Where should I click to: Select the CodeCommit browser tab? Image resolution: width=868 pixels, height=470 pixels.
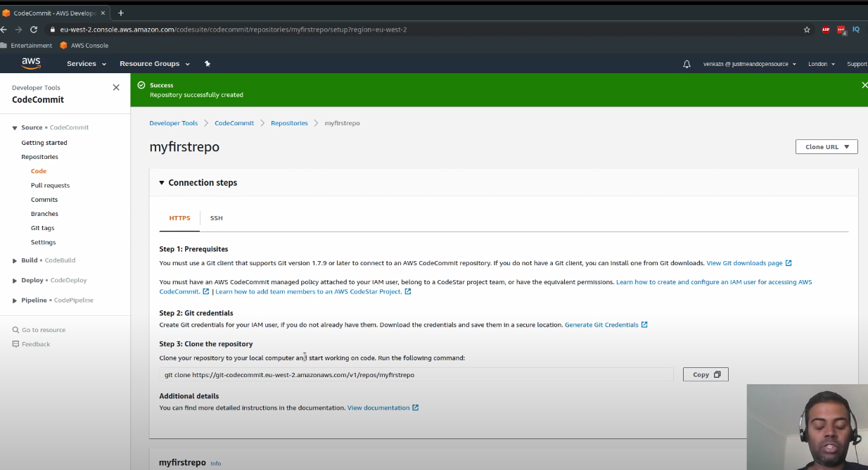55,13
